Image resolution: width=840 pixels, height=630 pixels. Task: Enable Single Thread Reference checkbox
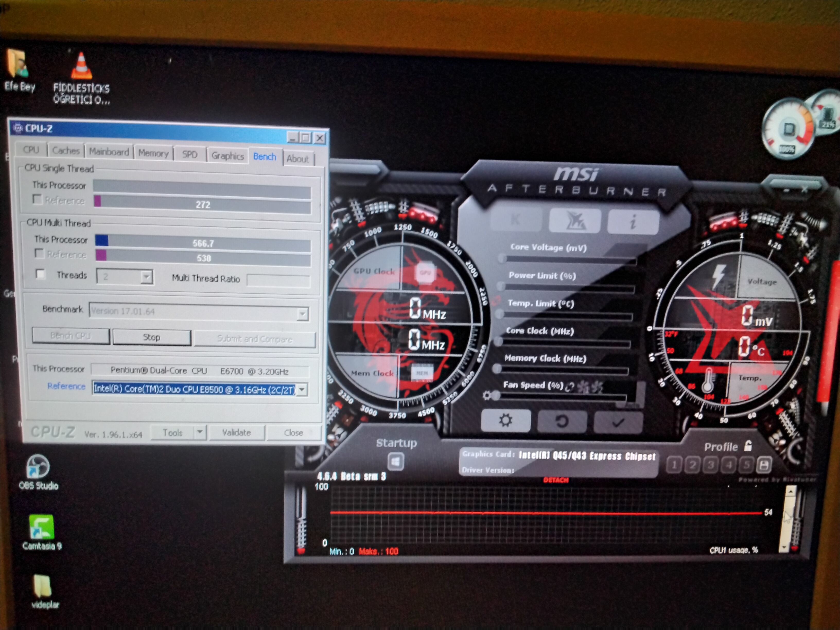[37, 199]
